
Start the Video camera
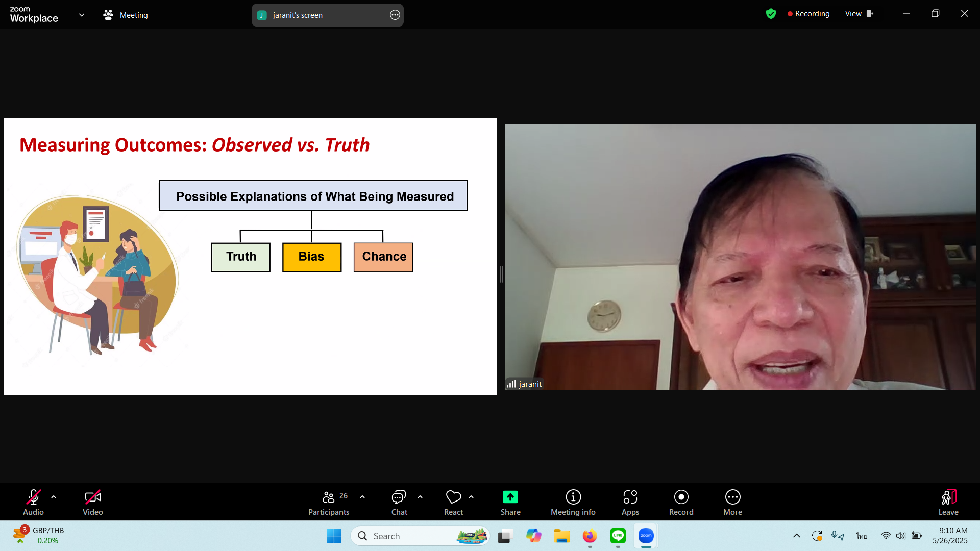[x=92, y=497]
